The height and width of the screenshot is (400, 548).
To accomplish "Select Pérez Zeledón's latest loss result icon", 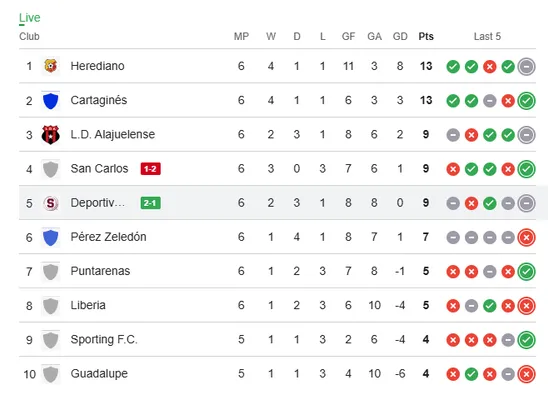I will click(x=526, y=238).
